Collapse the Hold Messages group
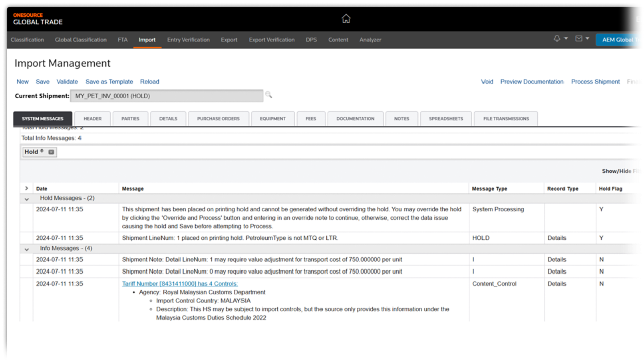This screenshot has height=362, width=644. 27,199
